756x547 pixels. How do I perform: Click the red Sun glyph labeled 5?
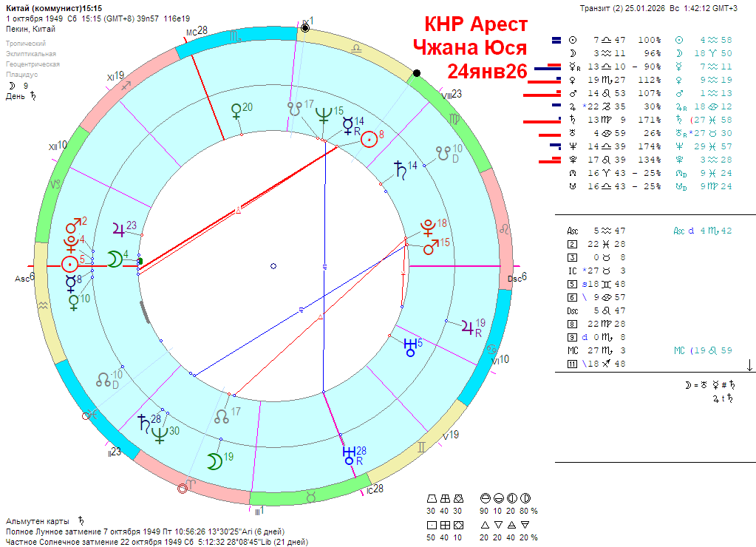70,264
